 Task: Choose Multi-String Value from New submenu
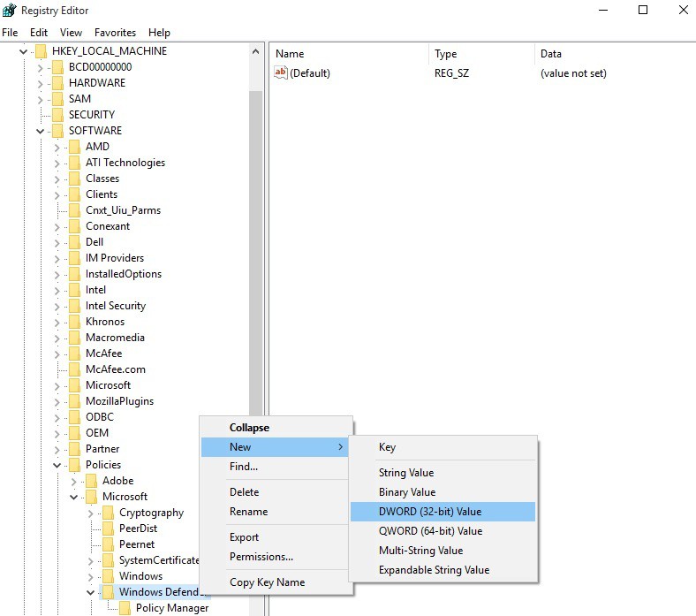[420, 551]
